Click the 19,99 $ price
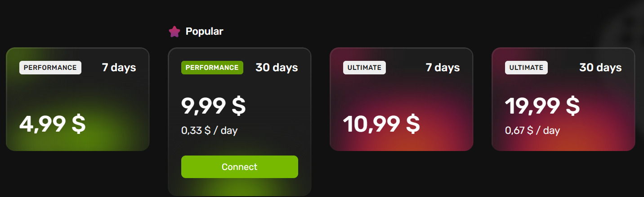Screen dimensions: 644x197 pos(542,106)
